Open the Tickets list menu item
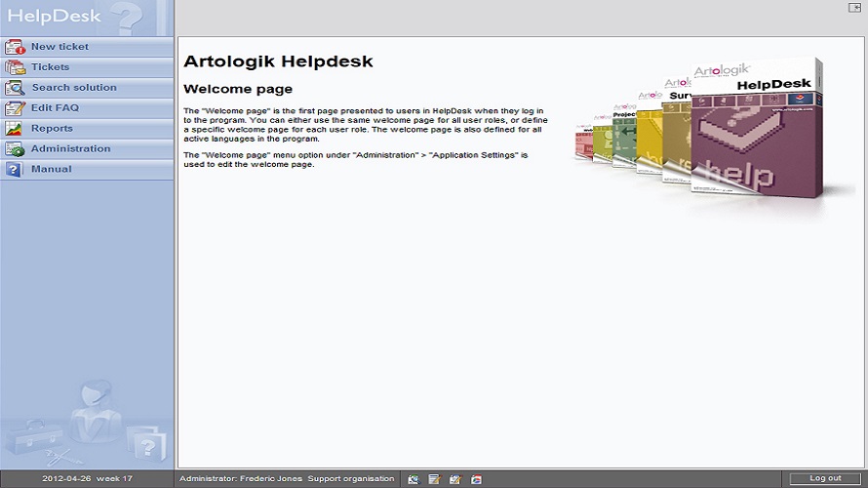The height and width of the screenshot is (488, 868). [87, 67]
